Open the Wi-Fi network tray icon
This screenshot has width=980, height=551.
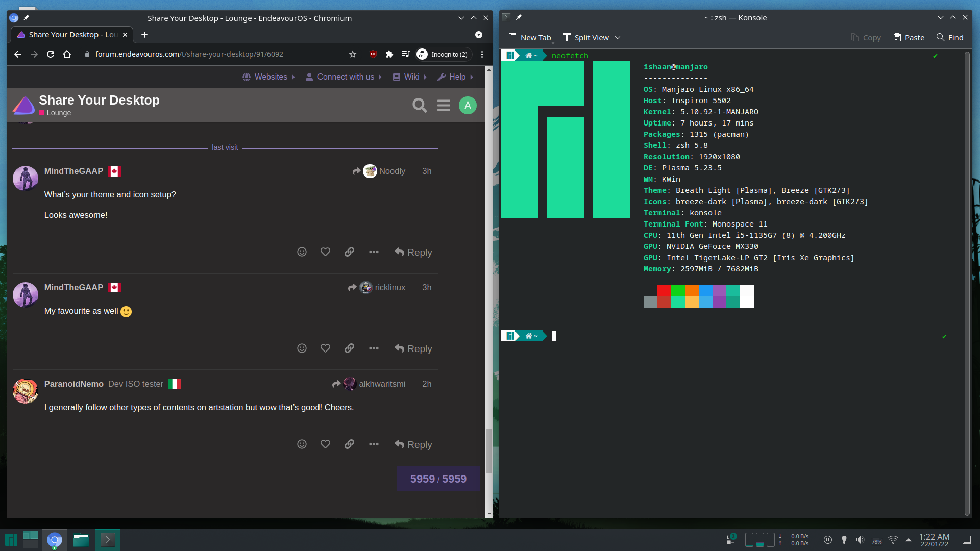click(x=893, y=540)
